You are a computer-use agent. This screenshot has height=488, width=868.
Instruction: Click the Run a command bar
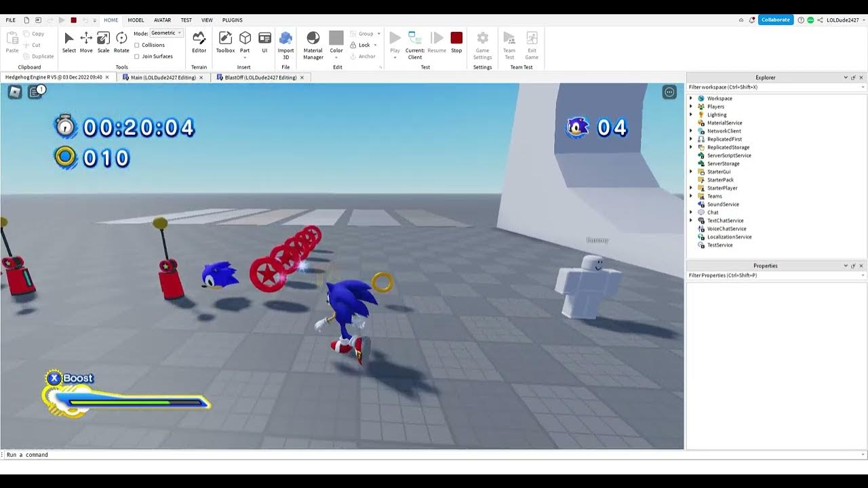click(x=434, y=455)
